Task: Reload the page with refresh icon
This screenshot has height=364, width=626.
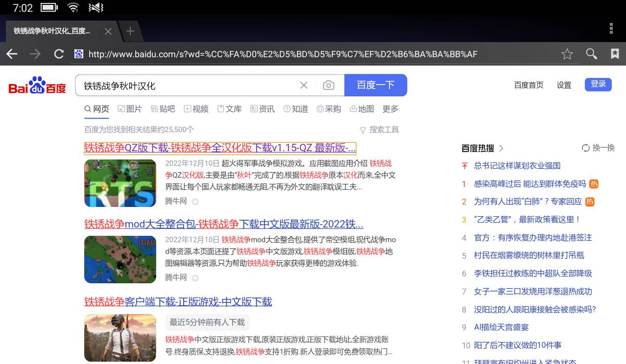Action: pos(59,54)
